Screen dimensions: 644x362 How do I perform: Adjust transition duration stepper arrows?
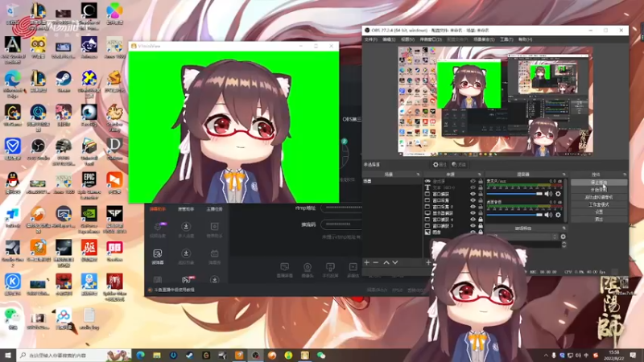(x=563, y=245)
